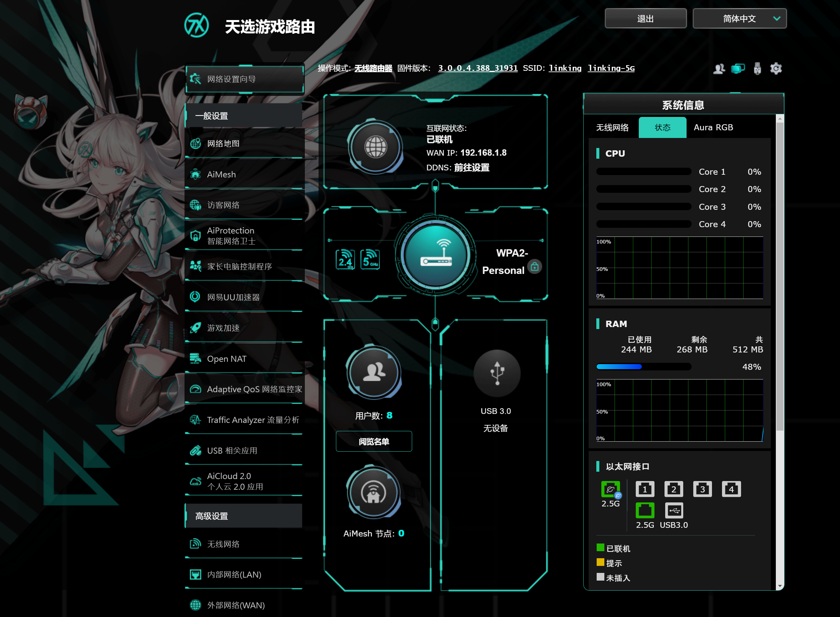Open 无线网络 under advanced settings

245,544
